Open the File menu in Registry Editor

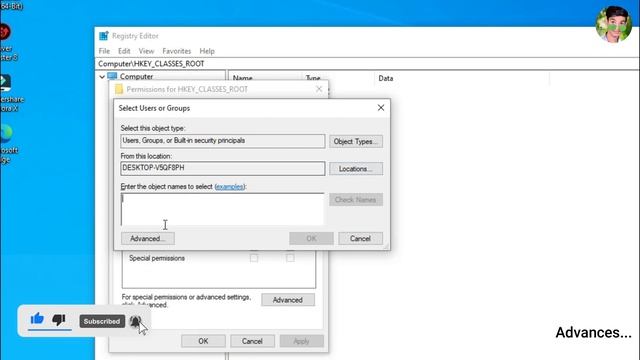[104, 51]
